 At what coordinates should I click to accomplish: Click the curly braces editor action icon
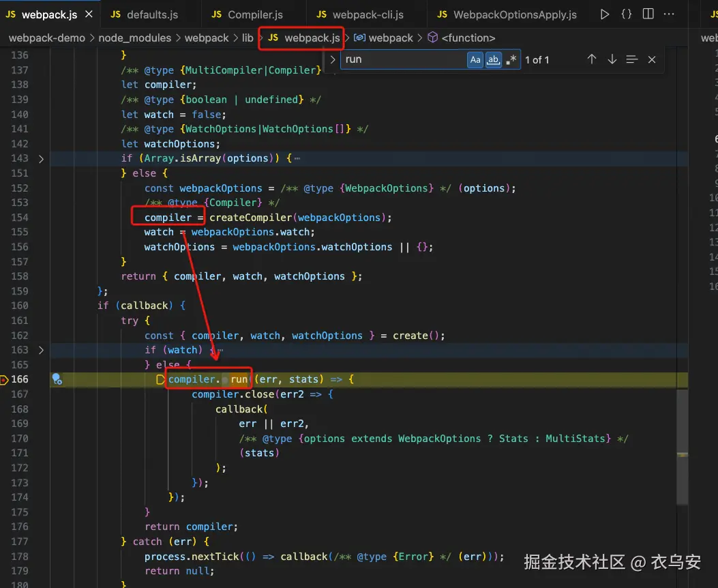tap(627, 14)
